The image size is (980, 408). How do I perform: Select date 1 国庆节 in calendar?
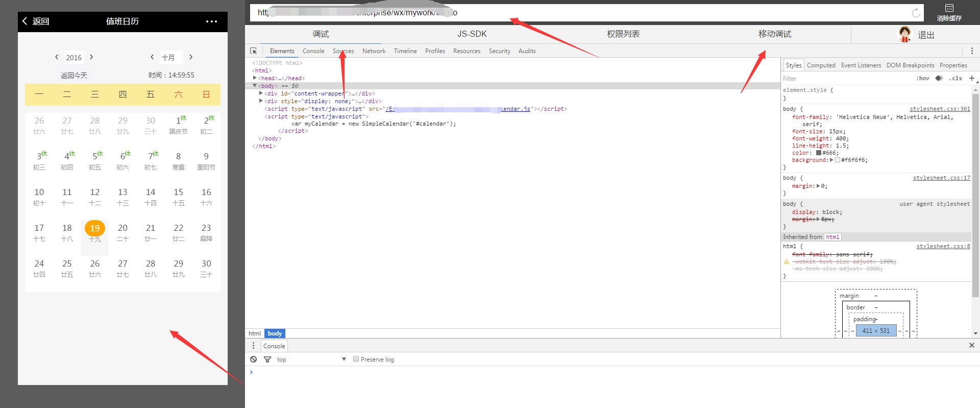179,125
